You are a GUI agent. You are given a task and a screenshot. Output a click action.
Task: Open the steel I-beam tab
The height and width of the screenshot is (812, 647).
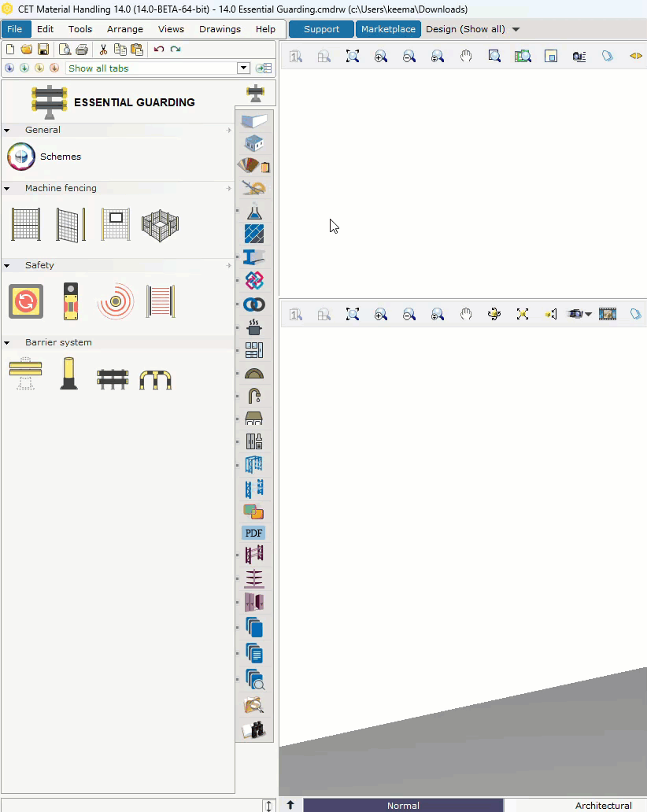point(253,257)
